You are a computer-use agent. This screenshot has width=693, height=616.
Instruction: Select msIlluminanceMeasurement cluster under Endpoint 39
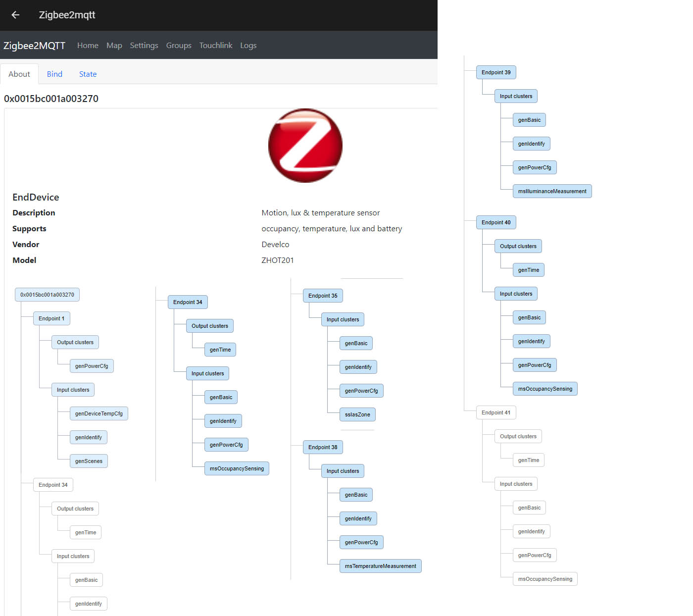[x=552, y=191]
